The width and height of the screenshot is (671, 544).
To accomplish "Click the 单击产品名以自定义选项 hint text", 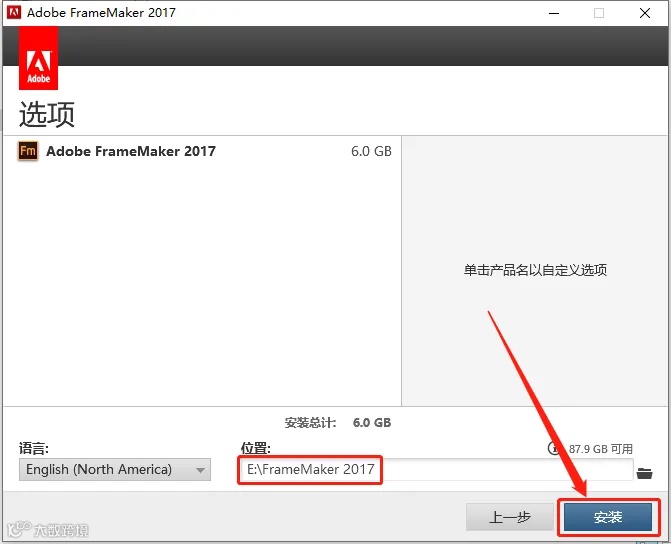I will 535,270.
